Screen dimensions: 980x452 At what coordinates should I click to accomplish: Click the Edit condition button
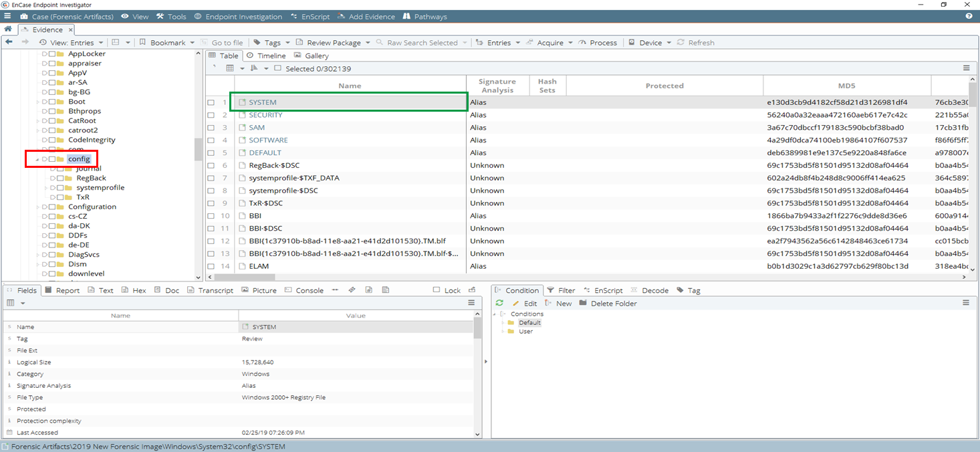pyautogui.click(x=525, y=303)
